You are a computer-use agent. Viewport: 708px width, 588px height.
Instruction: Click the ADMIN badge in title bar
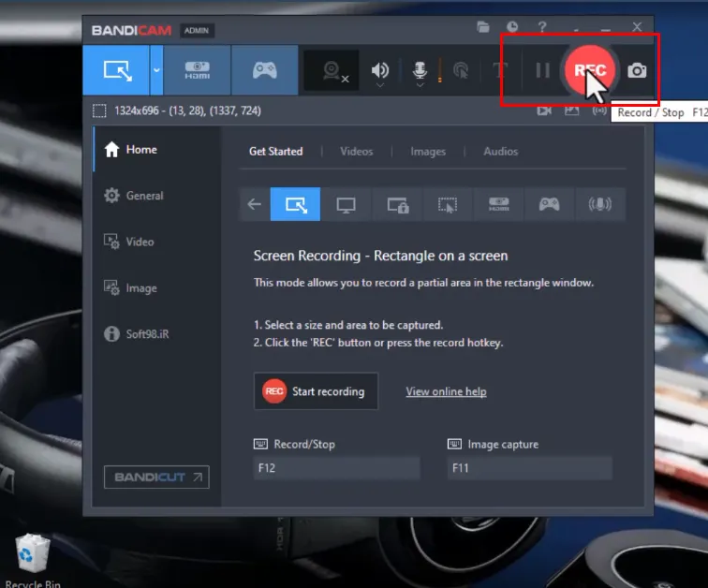point(197,31)
